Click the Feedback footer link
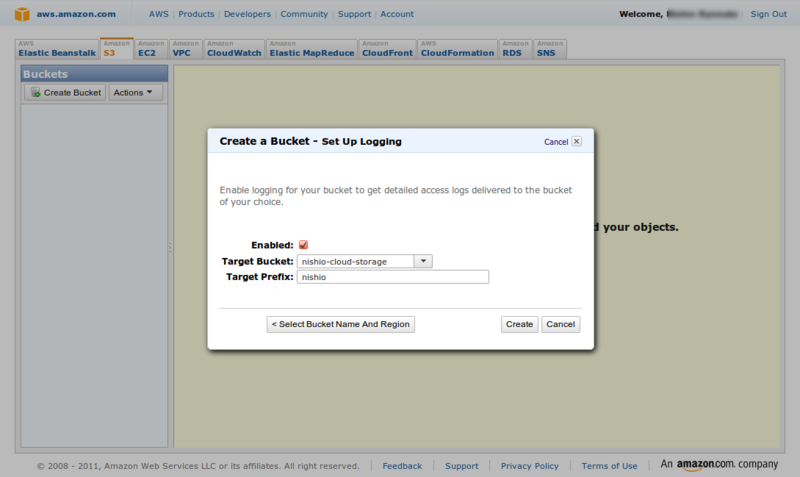 402,466
